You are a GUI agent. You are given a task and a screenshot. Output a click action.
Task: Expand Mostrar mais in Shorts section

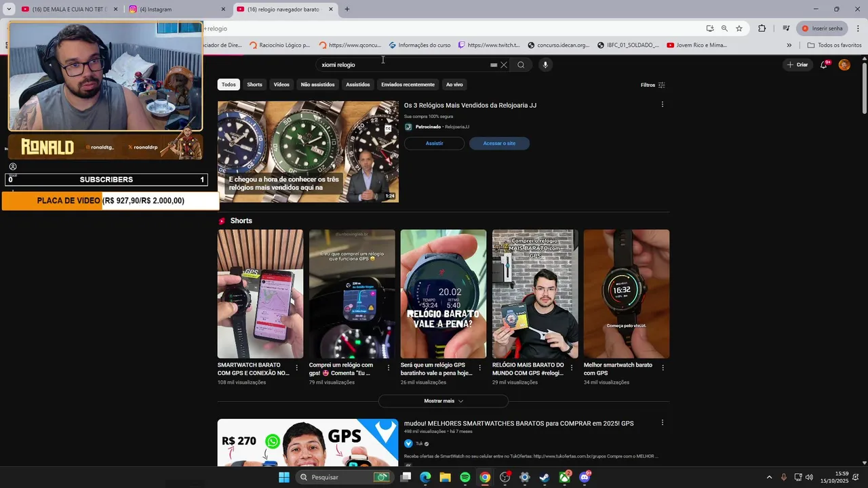pos(443,401)
